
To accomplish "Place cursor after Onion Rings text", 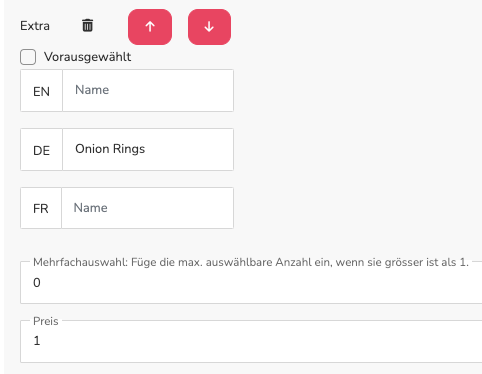I will pos(147,149).
